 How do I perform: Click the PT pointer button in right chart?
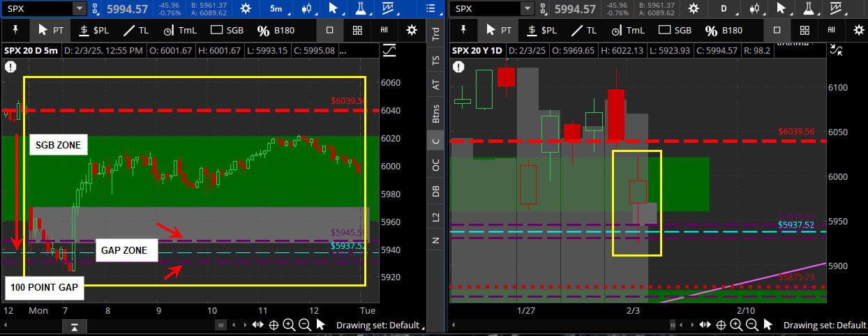(x=498, y=31)
